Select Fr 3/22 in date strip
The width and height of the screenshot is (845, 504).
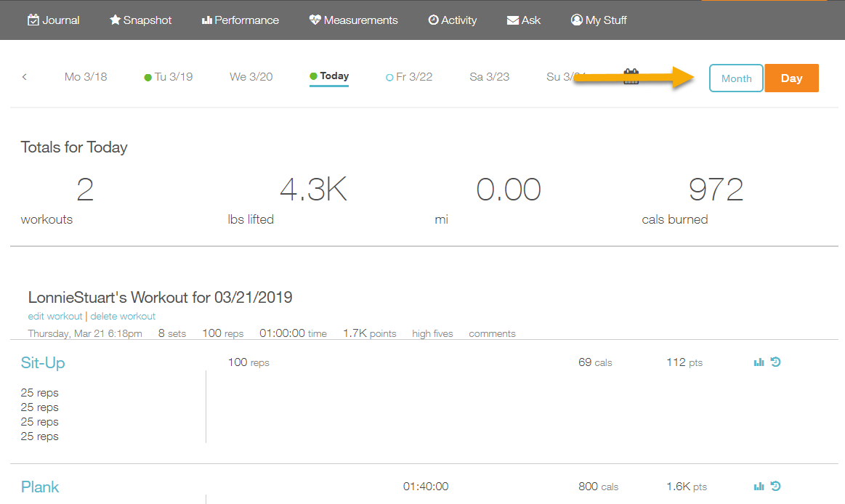(x=409, y=77)
